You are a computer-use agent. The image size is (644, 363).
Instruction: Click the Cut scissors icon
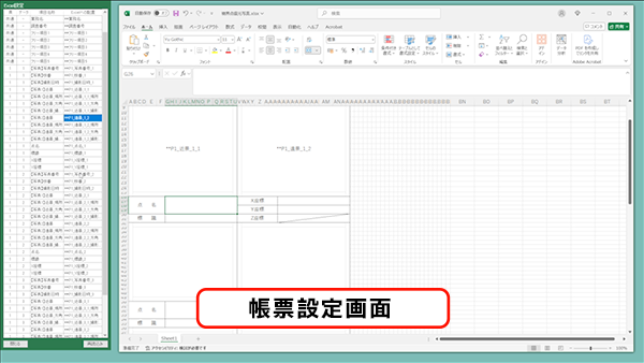[x=146, y=37]
